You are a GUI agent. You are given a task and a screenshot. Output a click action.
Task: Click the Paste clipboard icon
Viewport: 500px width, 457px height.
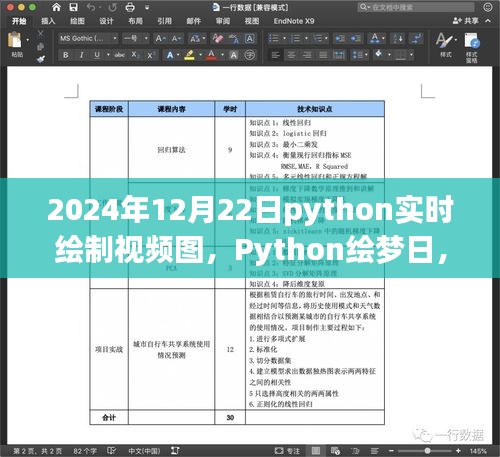pyautogui.click(x=15, y=40)
